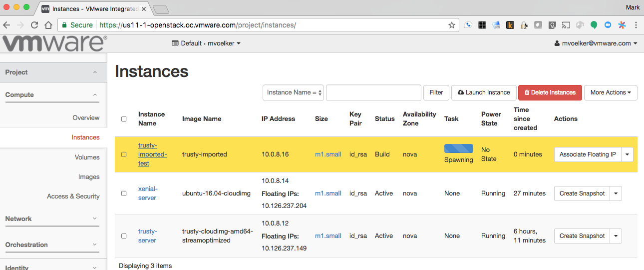Go to the browser home page icon

click(48, 25)
